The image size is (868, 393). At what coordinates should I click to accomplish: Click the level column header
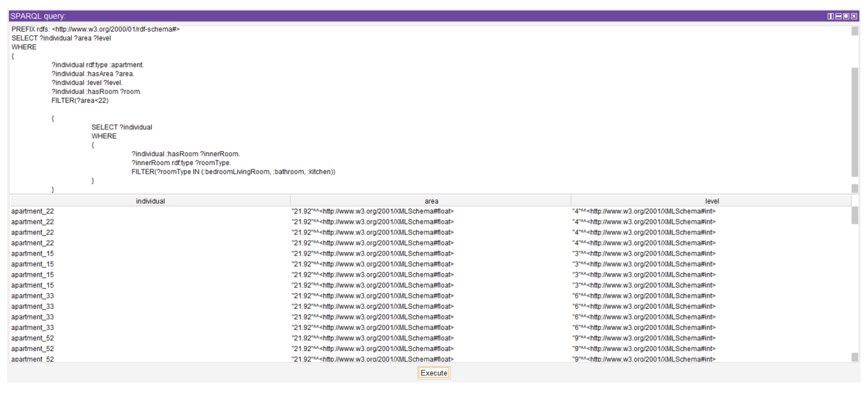(x=712, y=201)
